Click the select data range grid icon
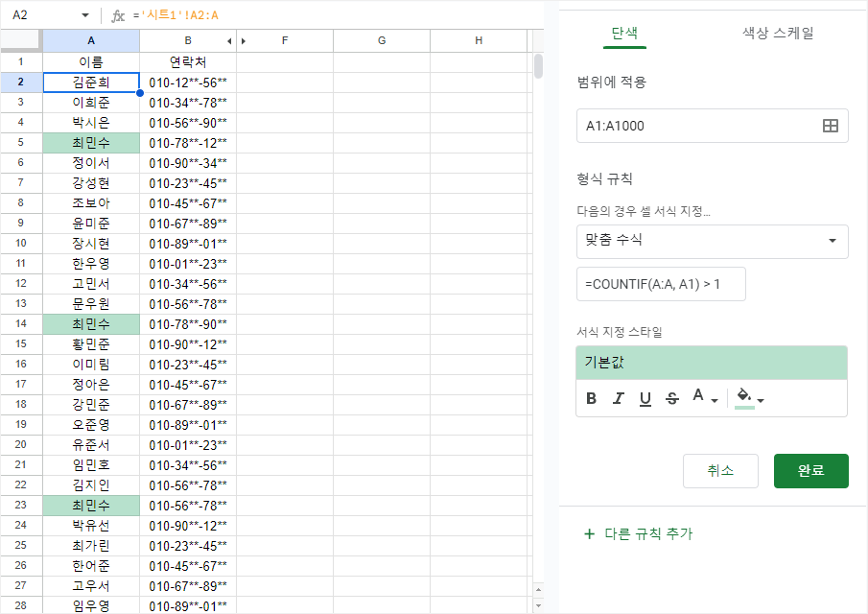This screenshot has width=868, height=614. (831, 126)
